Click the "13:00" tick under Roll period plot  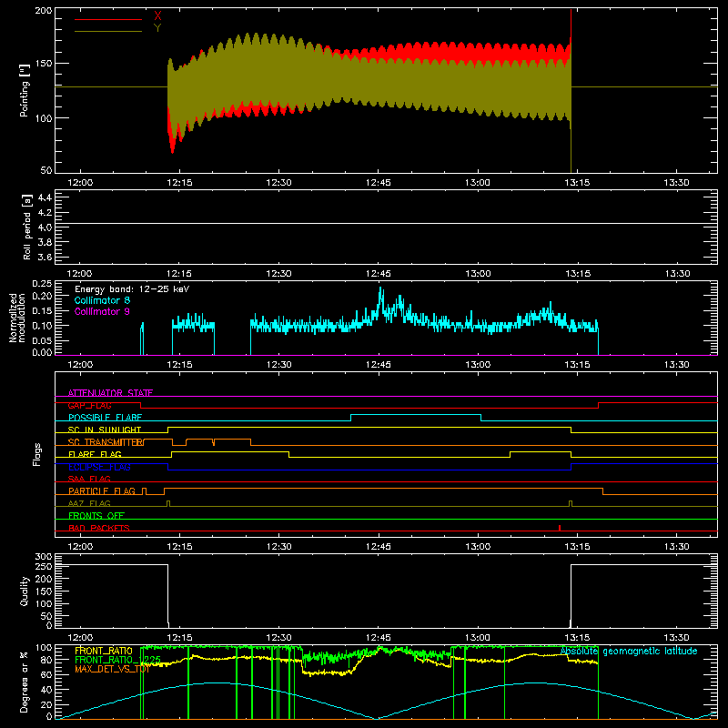coord(477,274)
